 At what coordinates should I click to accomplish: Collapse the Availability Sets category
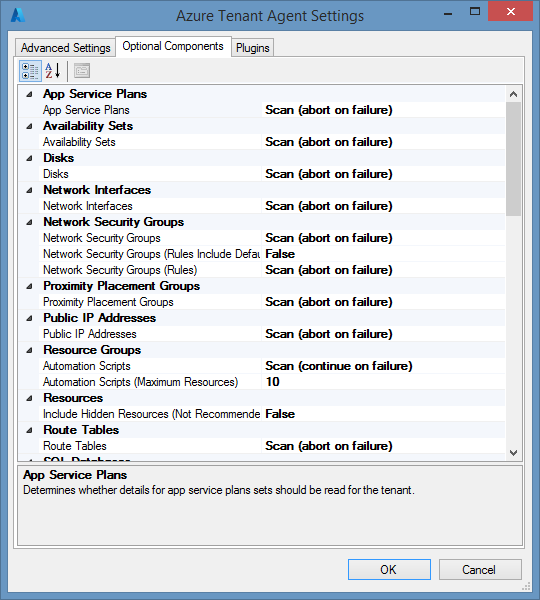click(29, 126)
